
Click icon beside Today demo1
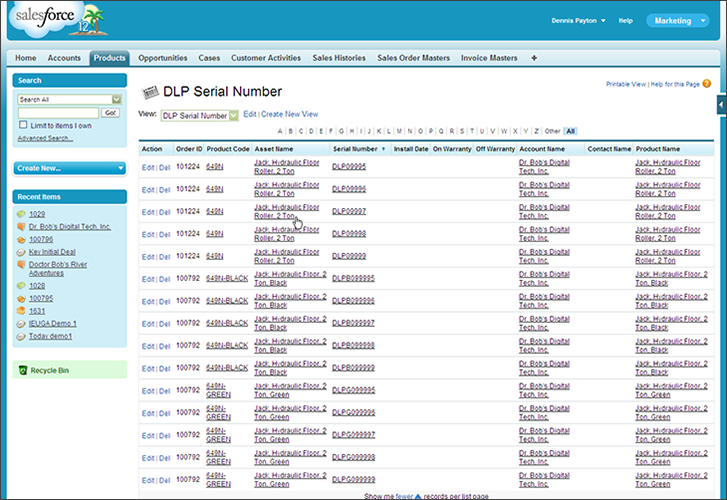click(21, 336)
